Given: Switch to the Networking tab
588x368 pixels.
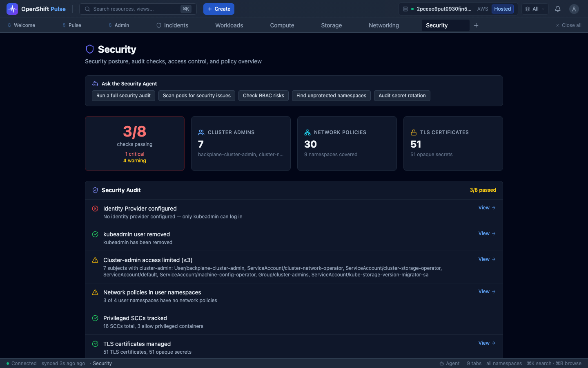Looking at the screenshot, I should pyautogui.click(x=383, y=25).
